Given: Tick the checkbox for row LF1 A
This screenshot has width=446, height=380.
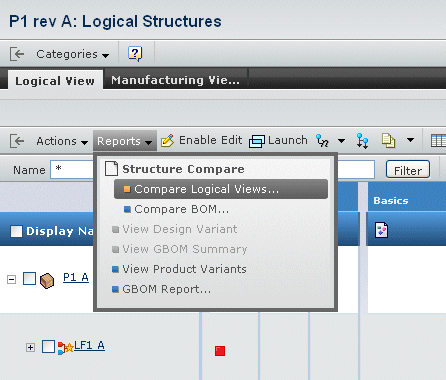Looking at the screenshot, I should coord(48,346).
